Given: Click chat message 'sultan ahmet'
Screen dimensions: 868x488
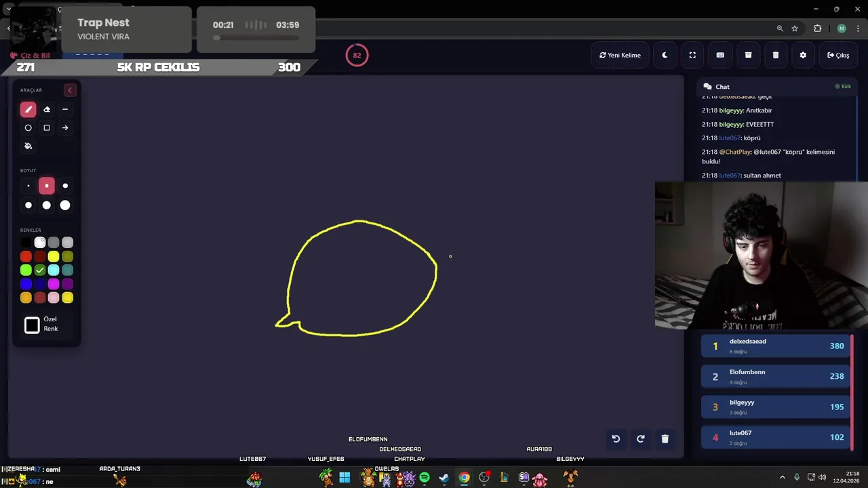Looking at the screenshot, I should point(762,176).
